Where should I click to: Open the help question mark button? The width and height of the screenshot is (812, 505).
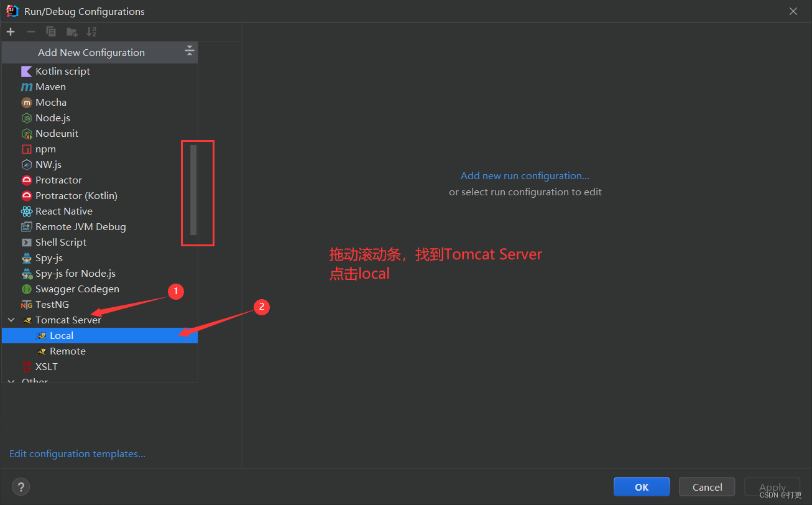point(21,487)
